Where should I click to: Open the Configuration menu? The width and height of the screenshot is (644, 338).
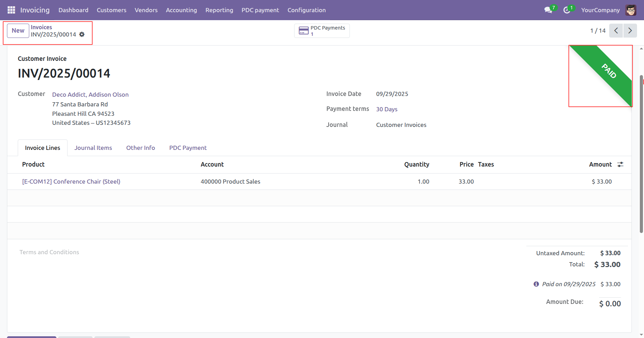point(306,10)
